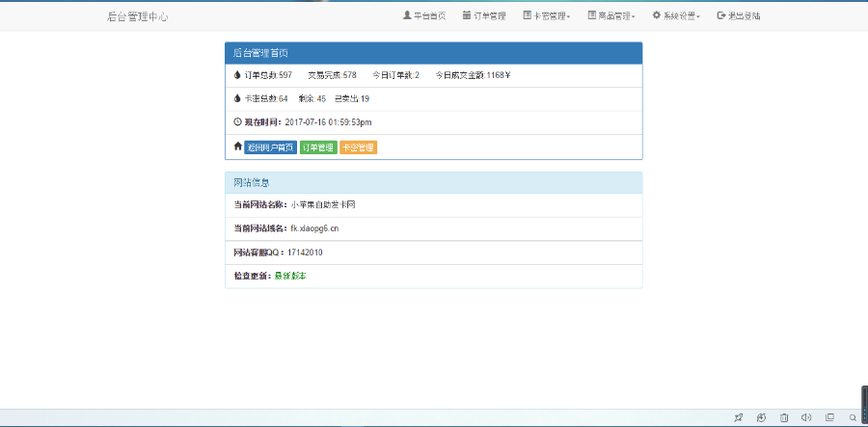
Task: Click the trash bin icon in status bar
Action: pos(784,417)
